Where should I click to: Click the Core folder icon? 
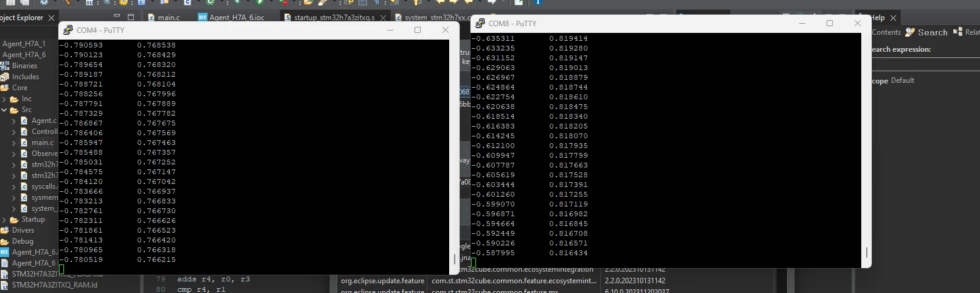tap(5, 88)
